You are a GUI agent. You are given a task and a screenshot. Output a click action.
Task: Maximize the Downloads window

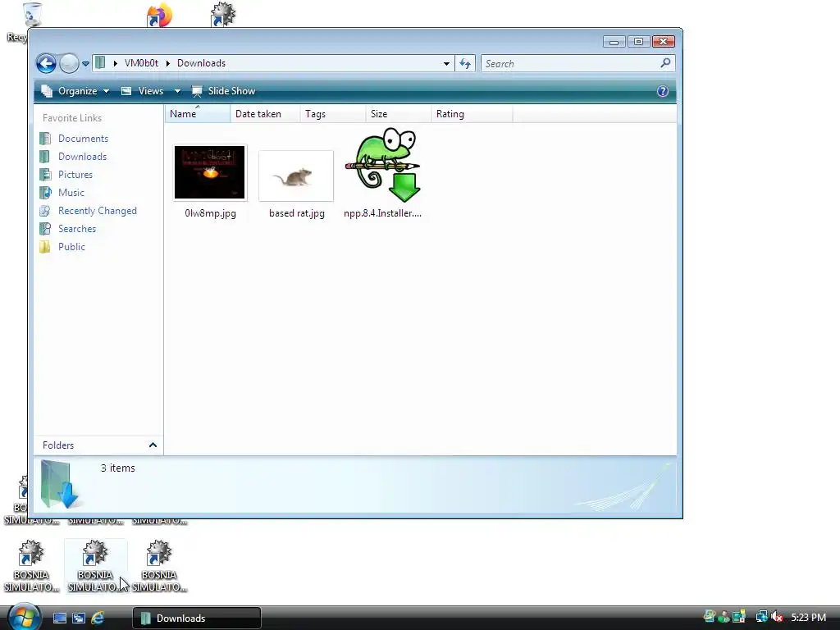click(638, 42)
